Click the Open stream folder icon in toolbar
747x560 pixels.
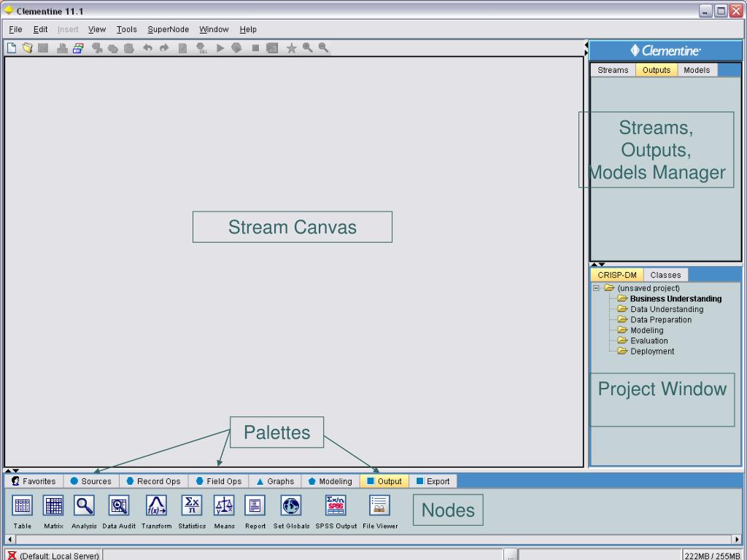27,47
